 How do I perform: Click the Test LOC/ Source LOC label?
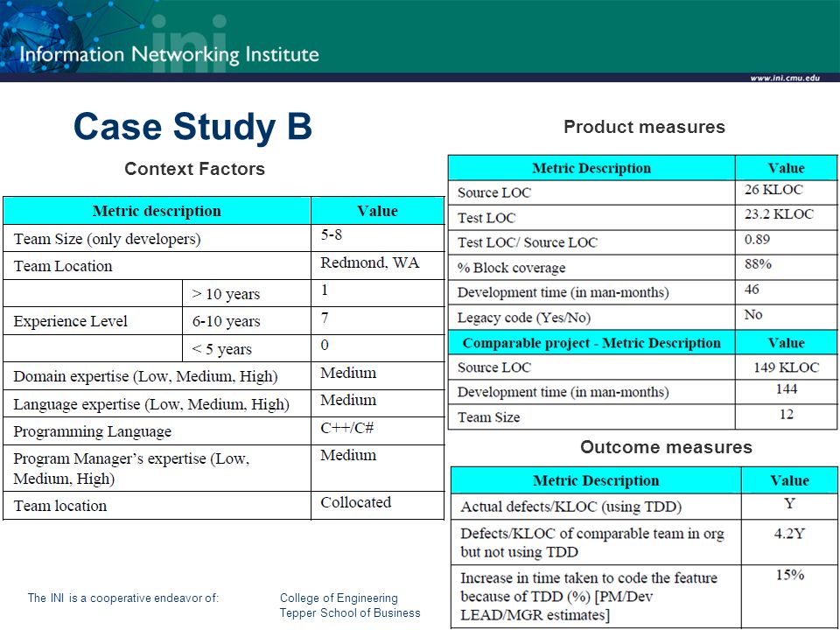[x=527, y=242]
